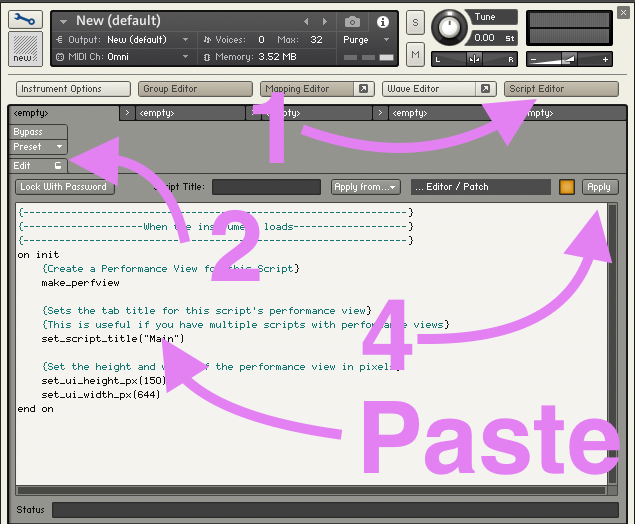
Task: Click the Script Title input field
Action: (265, 187)
